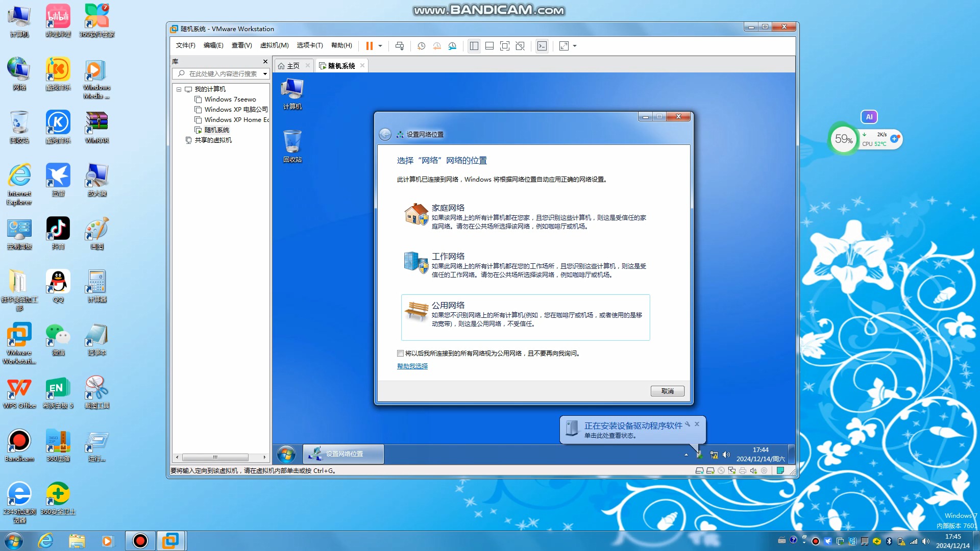Screen dimensions: 980x551
Task: Click the orange pause virtual machine button
Action: tap(369, 46)
